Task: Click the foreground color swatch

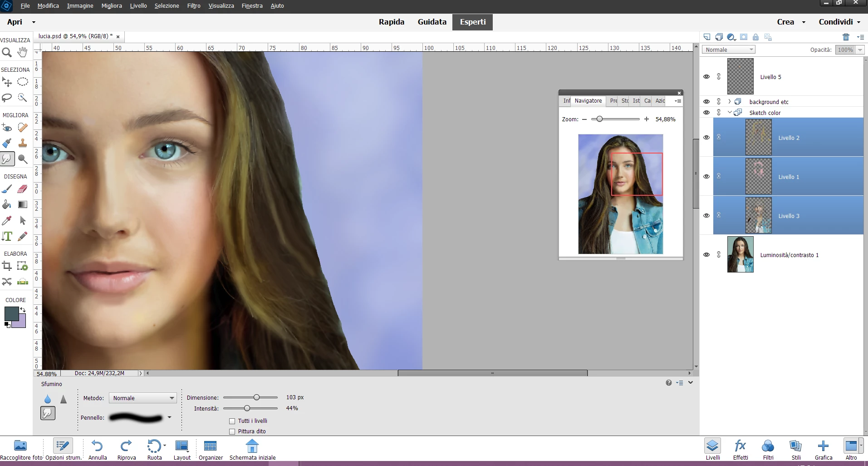Action: coord(11,314)
